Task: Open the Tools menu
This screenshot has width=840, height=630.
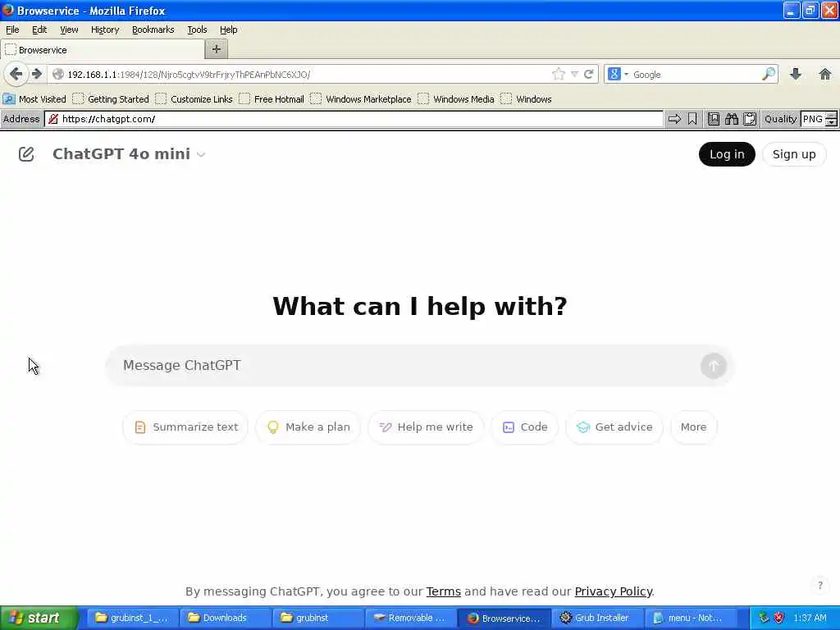Action: (197, 30)
